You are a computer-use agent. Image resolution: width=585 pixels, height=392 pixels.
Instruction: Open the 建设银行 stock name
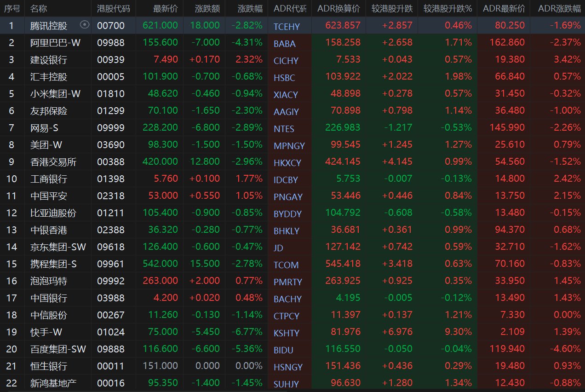[x=48, y=59]
